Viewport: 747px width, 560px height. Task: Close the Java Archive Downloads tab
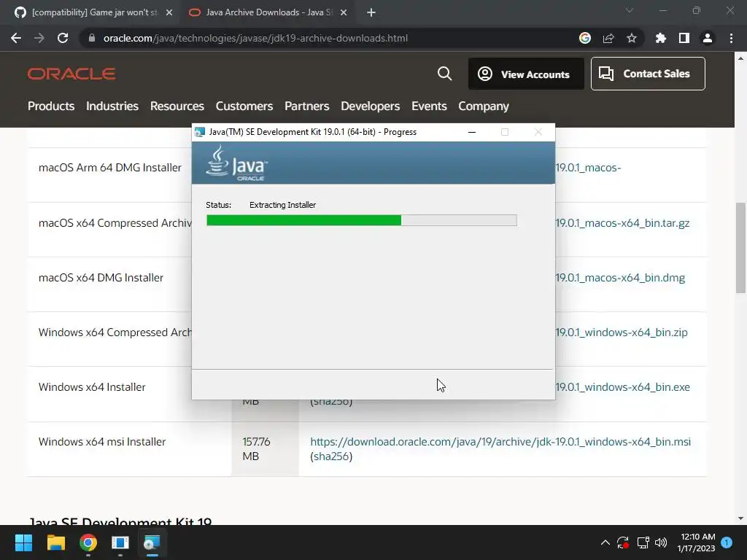coord(344,12)
